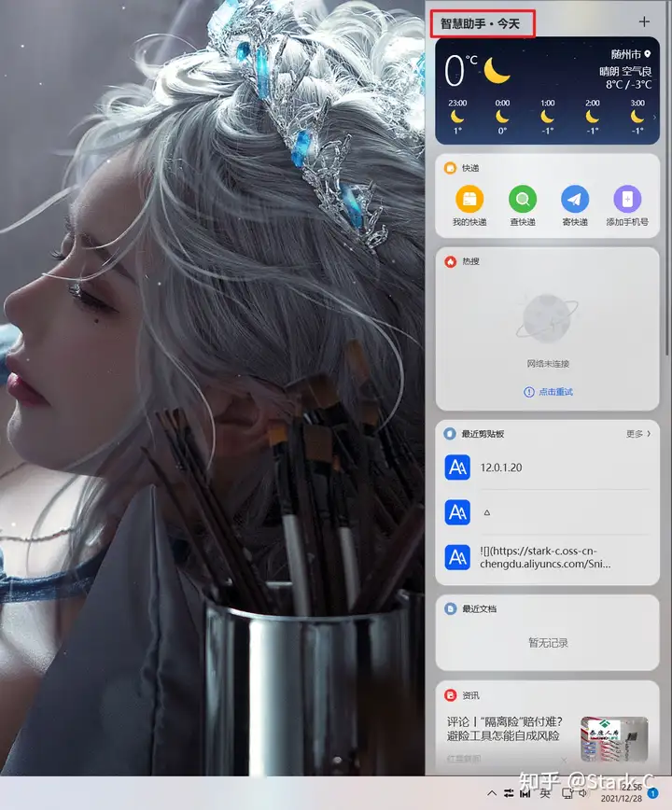Click the taskbar volume speaker icon
Image resolution: width=672 pixels, height=810 pixels.
point(583,793)
